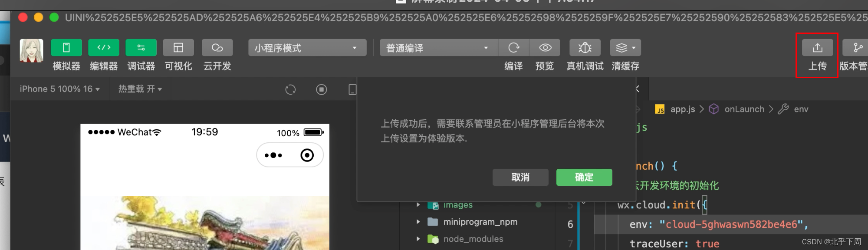
Task: Confirm the upload dialog (确定)
Action: pyautogui.click(x=584, y=177)
